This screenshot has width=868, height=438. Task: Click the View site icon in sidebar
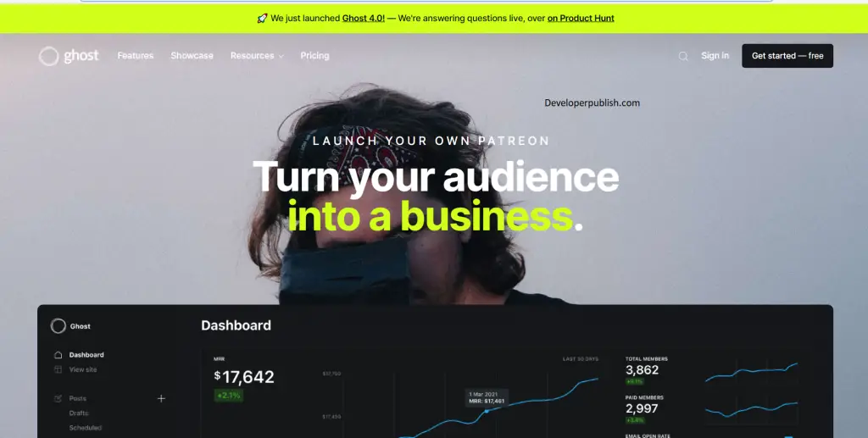coord(58,369)
